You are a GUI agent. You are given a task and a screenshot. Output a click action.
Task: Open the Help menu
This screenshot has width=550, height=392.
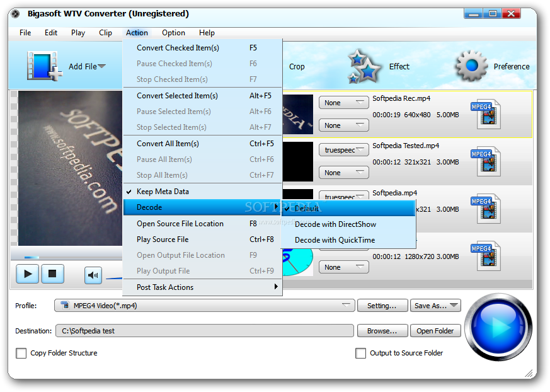tap(207, 33)
